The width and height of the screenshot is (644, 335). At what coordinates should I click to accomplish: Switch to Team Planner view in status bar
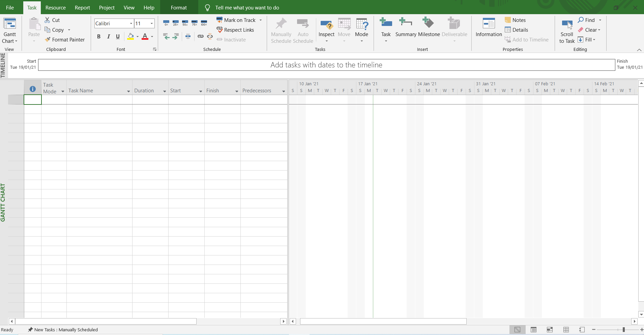(550, 330)
